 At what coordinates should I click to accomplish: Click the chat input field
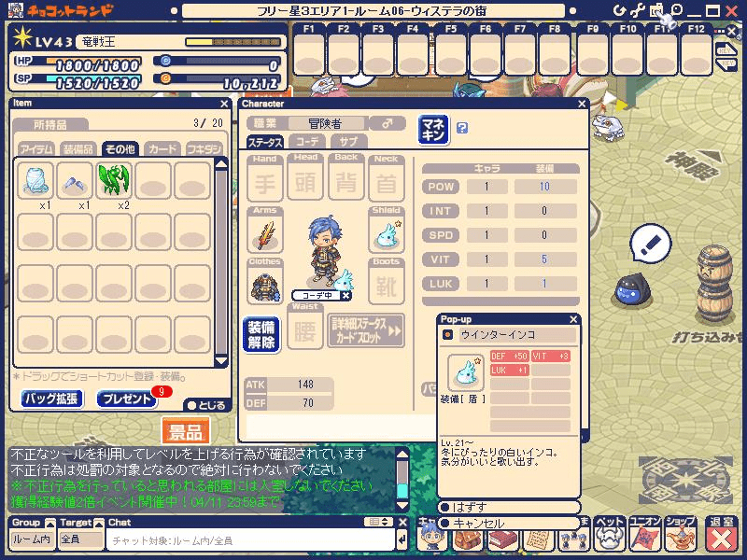(x=250, y=540)
